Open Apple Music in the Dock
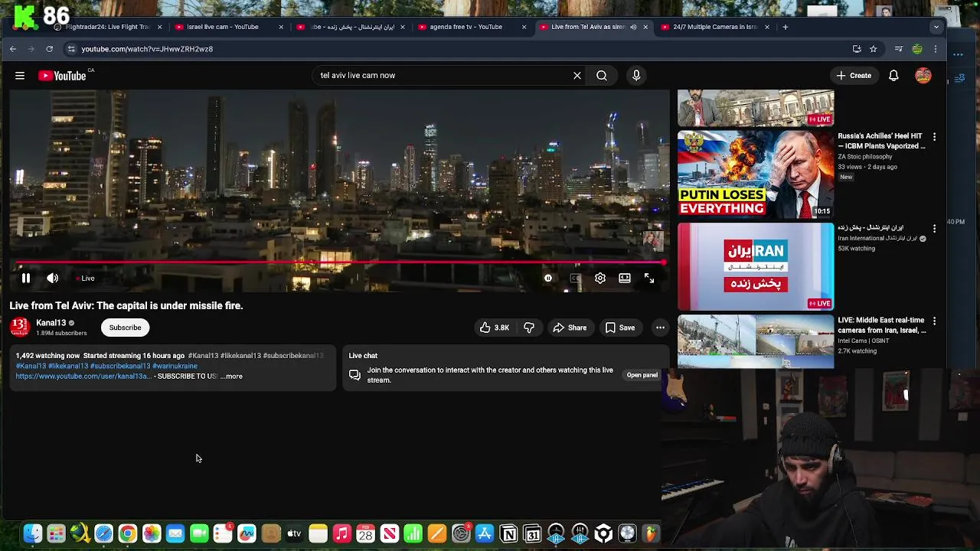The image size is (980, 551). [x=342, y=533]
